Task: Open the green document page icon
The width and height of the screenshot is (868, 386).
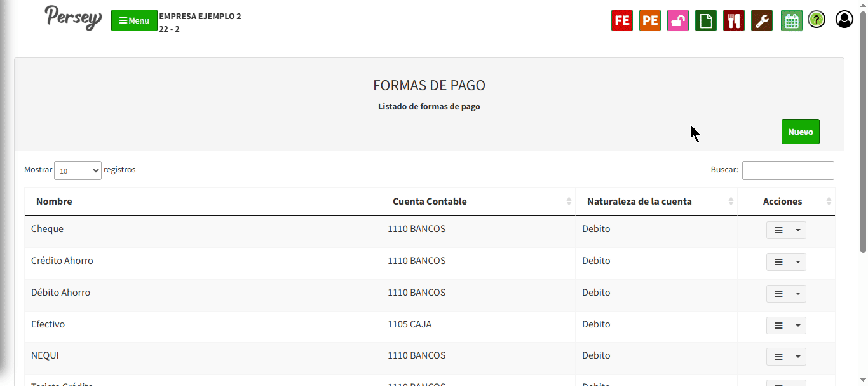Action: tap(706, 20)
